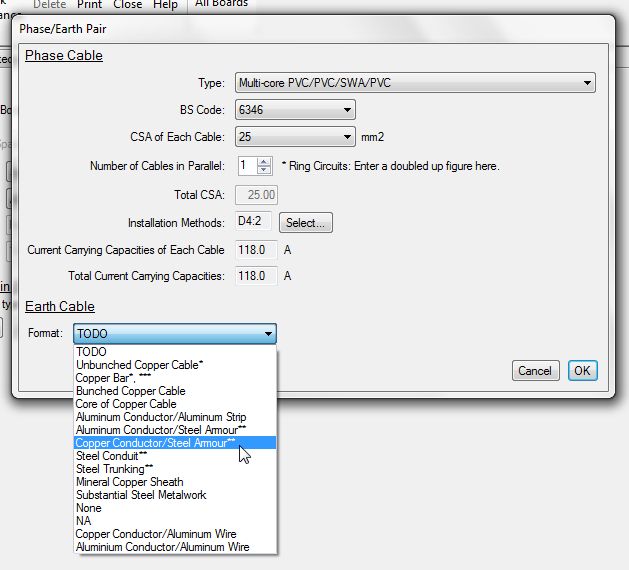This screenshot has width=629, height=570.
Task: Click Print in the background toolbar
Action: coord(89,5)
